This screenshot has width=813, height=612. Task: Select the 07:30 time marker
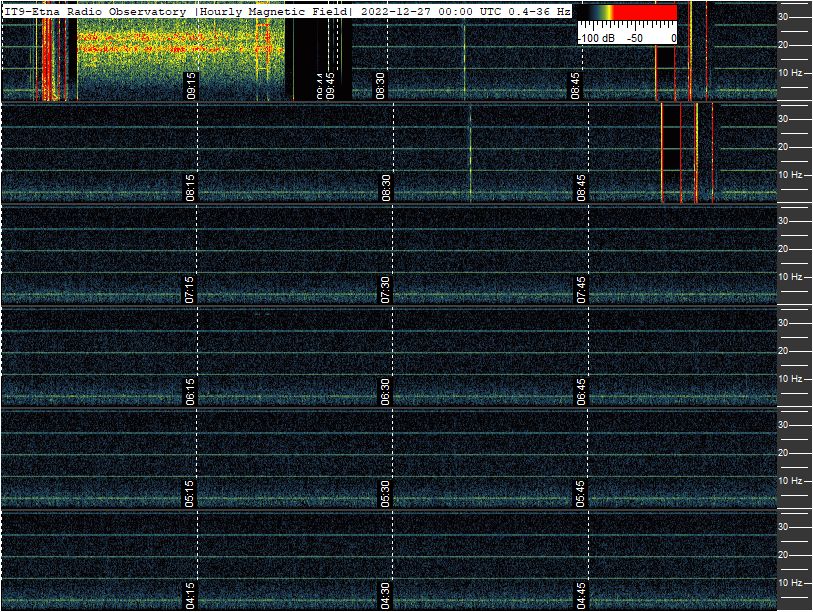386,289
